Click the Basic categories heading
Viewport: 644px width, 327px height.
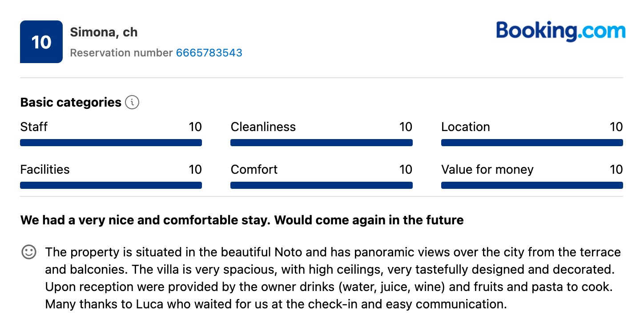coord(71,103)
